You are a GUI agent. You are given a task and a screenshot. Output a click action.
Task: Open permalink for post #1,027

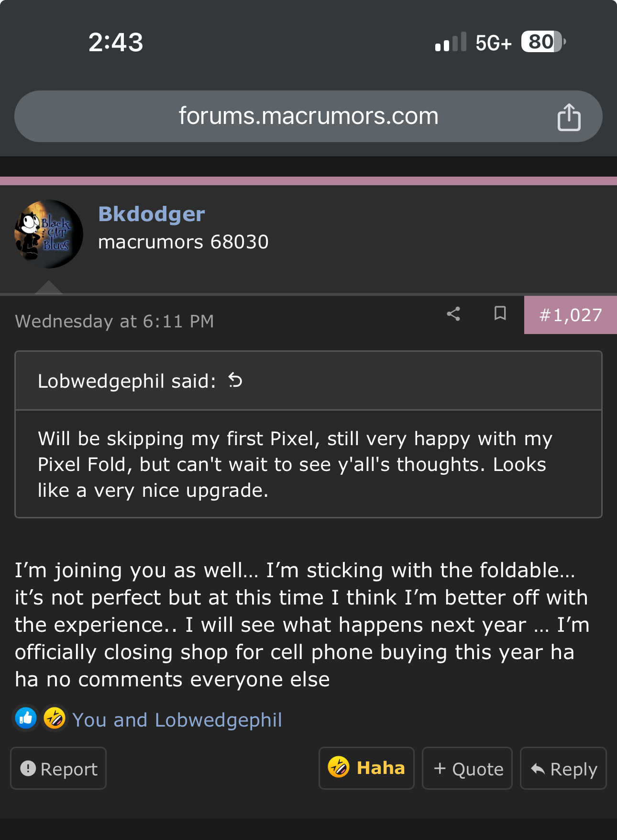(x=570, y=315)
